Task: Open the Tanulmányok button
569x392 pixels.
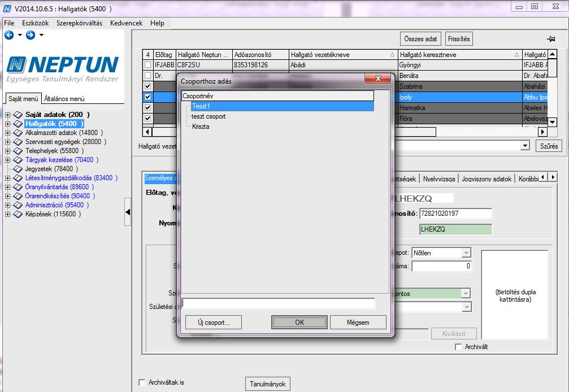Action: pos(268,384)
